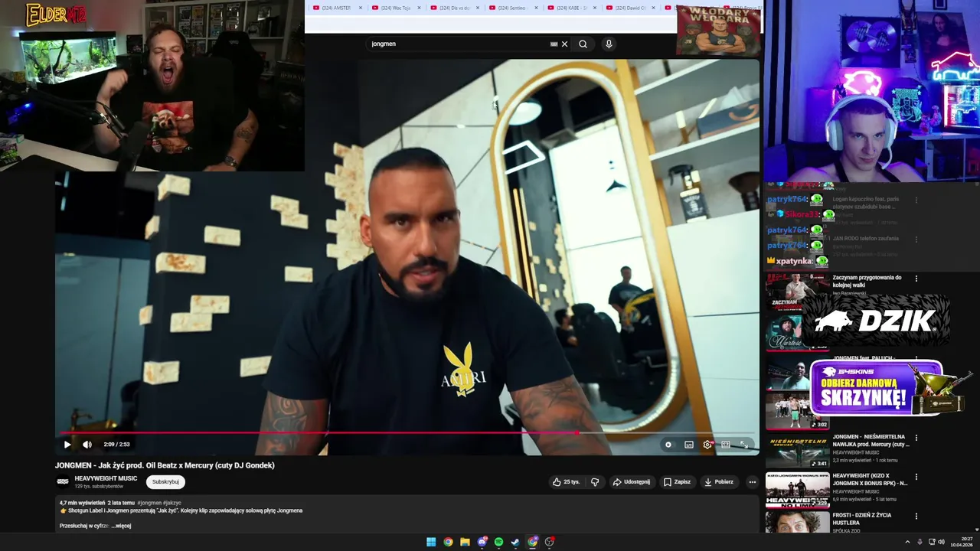Open options for JAN RODO telefon zaufania
980x551 pixels.
point(916,240)
